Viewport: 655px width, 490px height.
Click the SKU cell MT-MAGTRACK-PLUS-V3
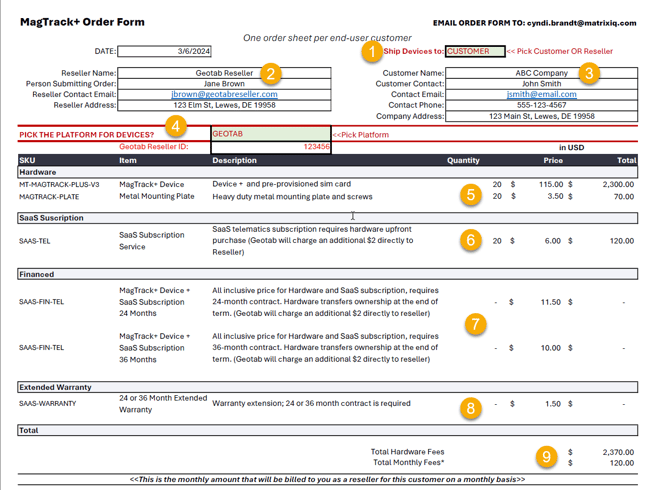[59, 185]
